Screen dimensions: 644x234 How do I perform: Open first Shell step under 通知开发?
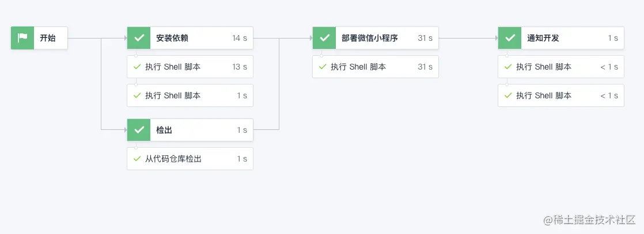544,67
